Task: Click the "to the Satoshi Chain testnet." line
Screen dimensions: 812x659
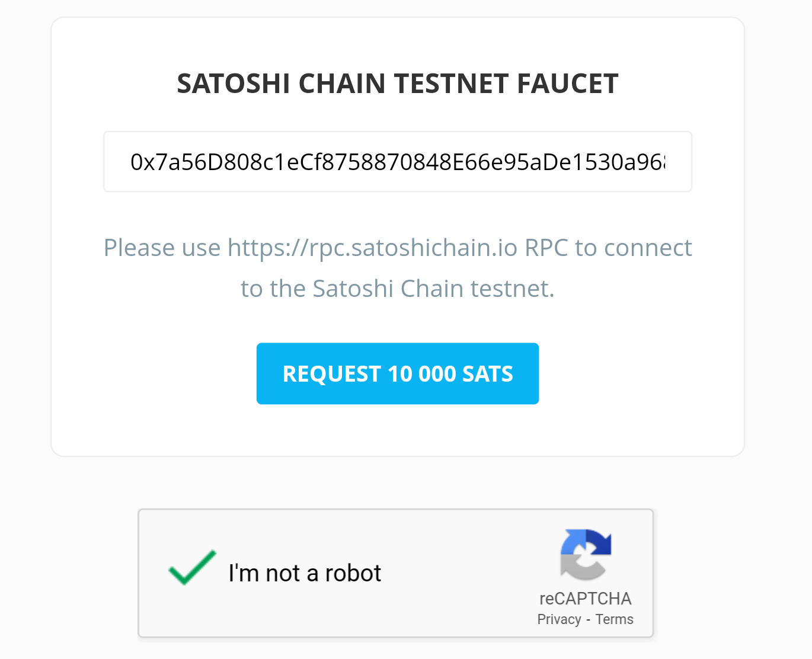Action: 398,289
